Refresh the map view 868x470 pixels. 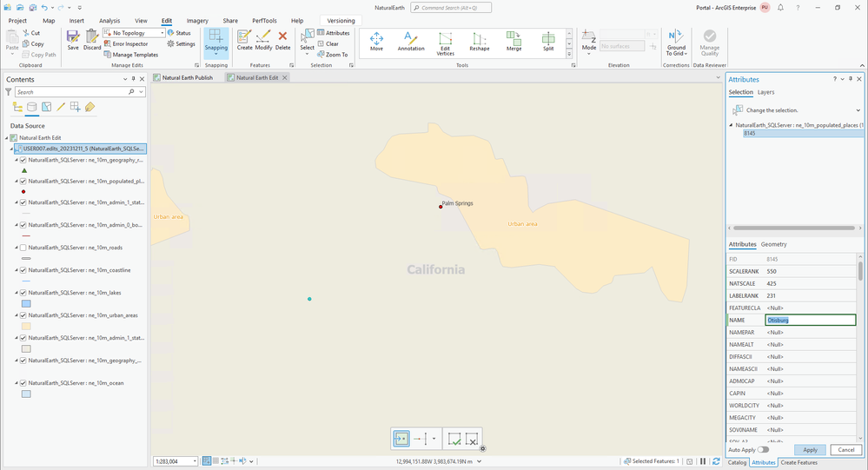[x=716, y=461]
